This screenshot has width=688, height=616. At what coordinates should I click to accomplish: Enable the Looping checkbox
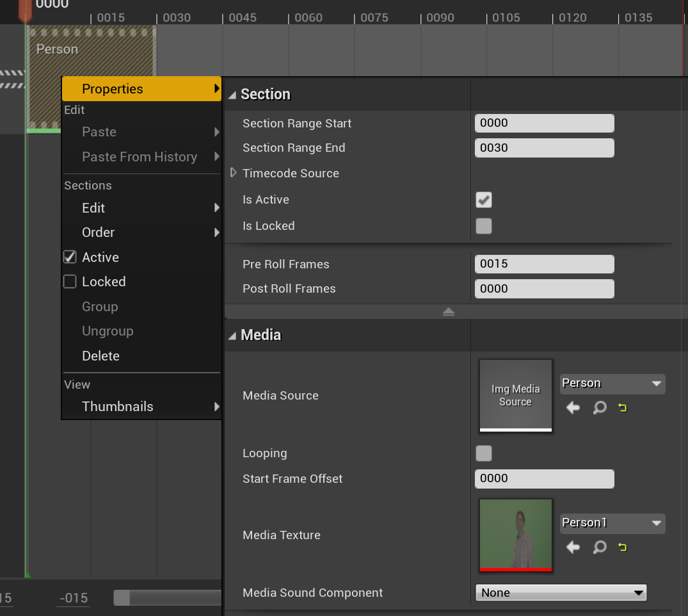point(484,453)
